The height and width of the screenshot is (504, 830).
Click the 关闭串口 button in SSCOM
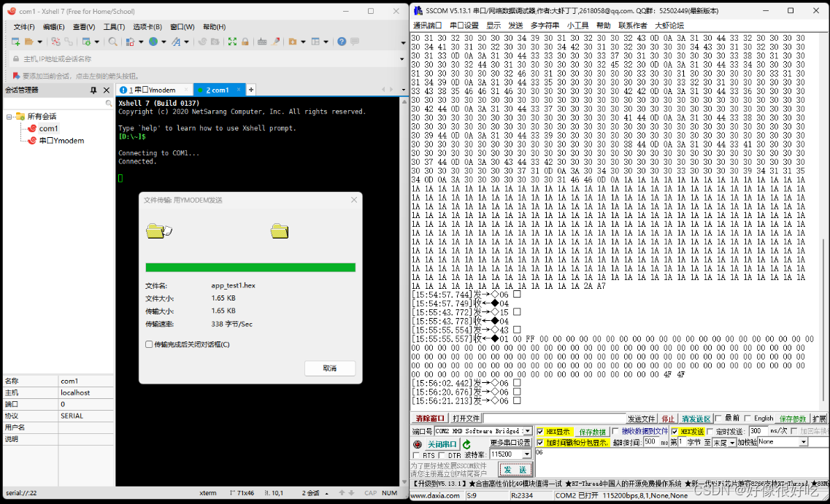click(x=442, y=444)
